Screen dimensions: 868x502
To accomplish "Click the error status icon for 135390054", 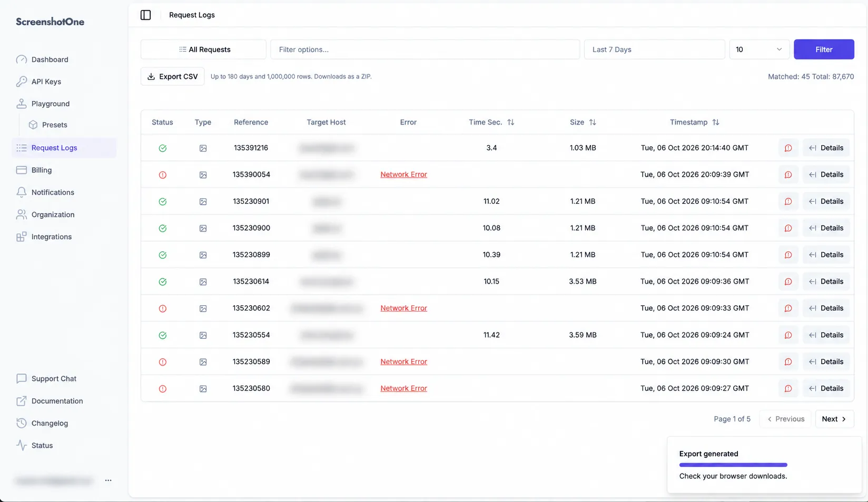I will pyautogui.click(x=163, y=175).
